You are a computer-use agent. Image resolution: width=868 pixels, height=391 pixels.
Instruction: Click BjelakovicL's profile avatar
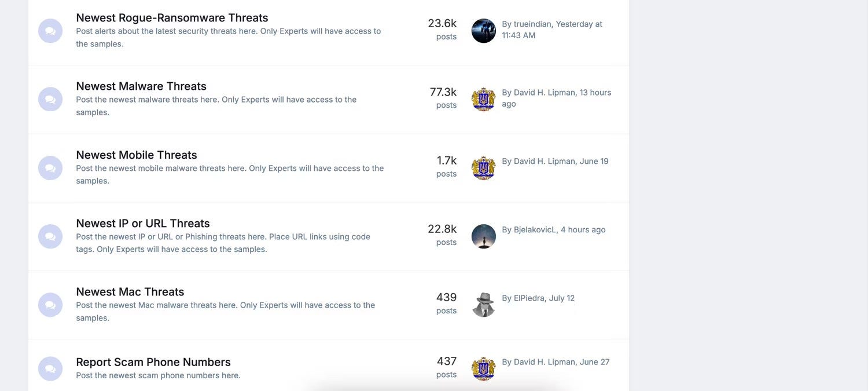(484, 236)
